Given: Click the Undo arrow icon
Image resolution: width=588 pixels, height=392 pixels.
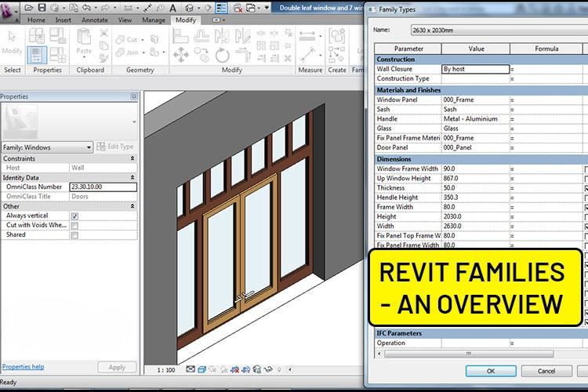Looking at the screenshot, I should (x=86, y=8).
